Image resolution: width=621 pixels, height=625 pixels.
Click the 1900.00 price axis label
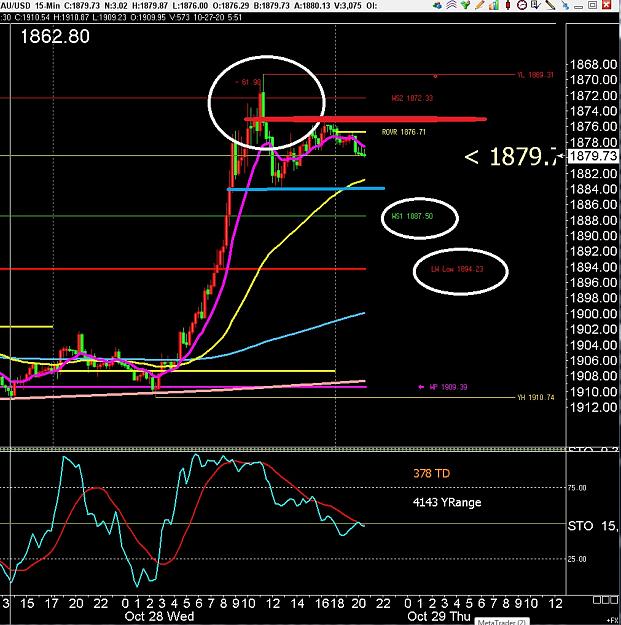pos(593,314)
